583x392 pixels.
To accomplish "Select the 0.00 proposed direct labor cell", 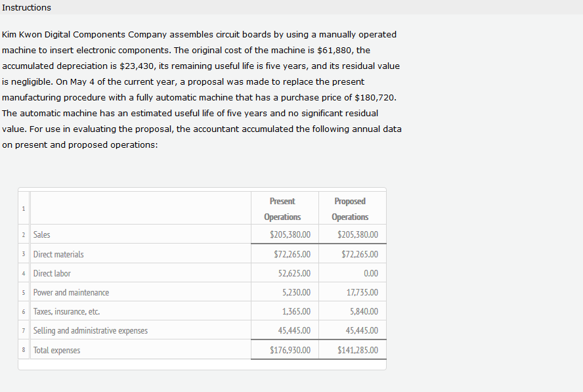I will tap(353, 273).
